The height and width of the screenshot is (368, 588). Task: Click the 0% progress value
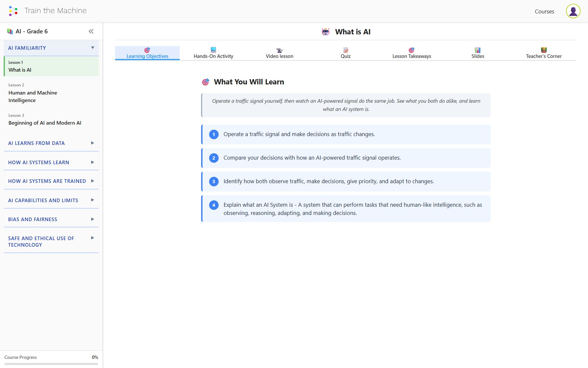pos(95,357)
